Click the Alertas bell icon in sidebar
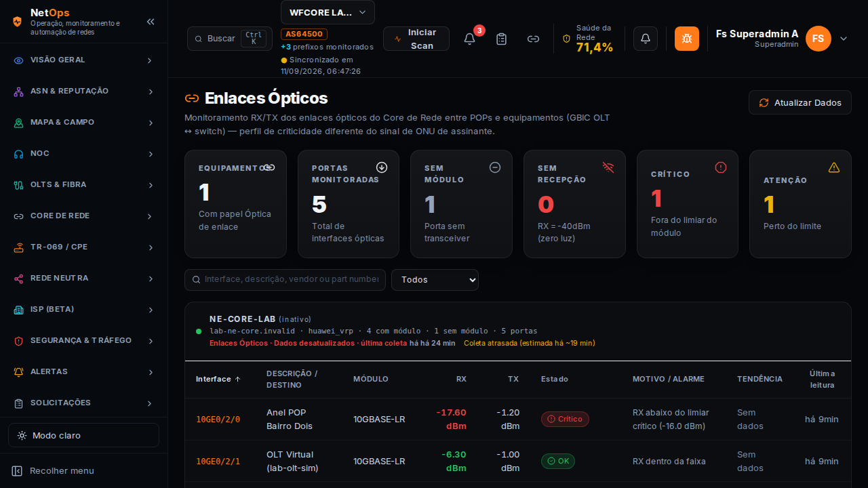The image size is (868, 488). pos(19,372)
